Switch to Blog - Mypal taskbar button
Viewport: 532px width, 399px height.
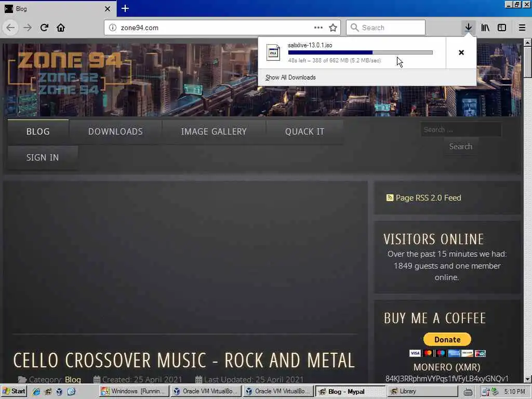350,392
